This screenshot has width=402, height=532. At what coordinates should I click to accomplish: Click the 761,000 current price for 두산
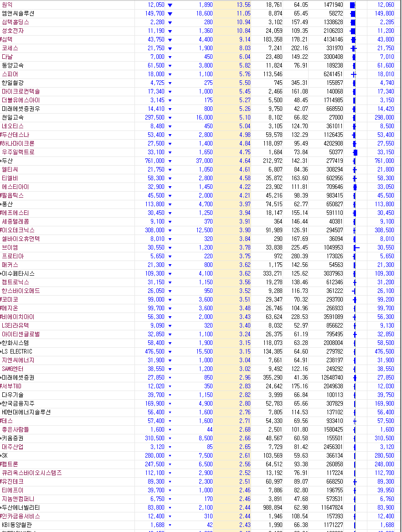(155, 161)
